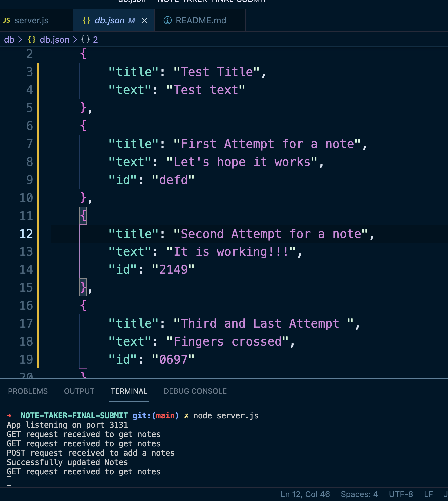This screenshot has width=448, height=501.
Task: Click "First Attempt for a note" string
Action: click(x=267, y=144)
